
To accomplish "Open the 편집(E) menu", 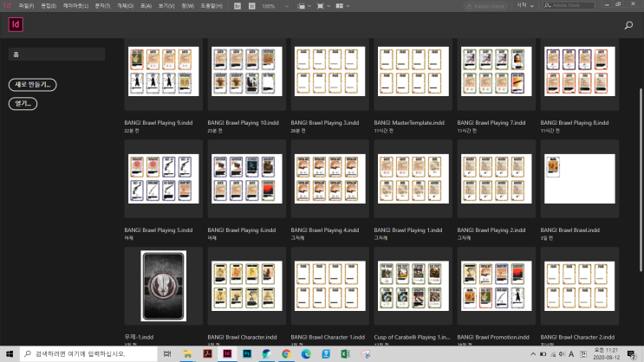I will click(49, 6).
